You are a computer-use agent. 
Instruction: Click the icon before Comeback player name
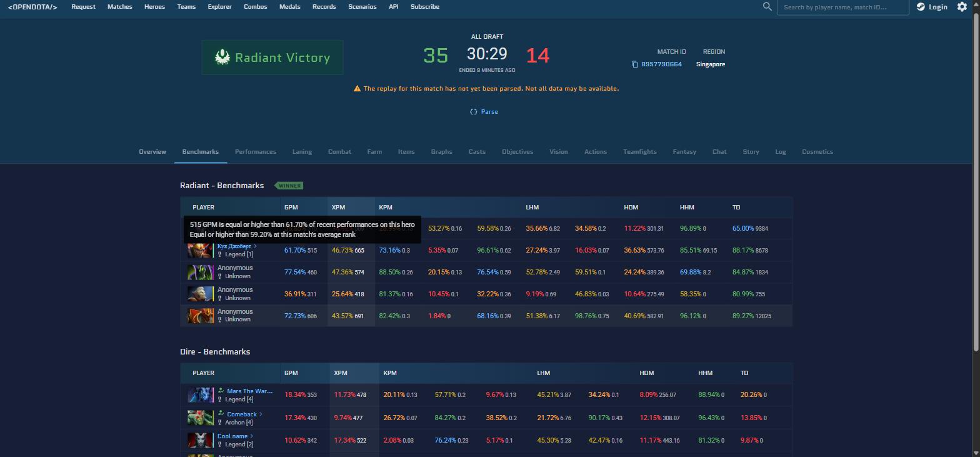click(x=221, y=413)
